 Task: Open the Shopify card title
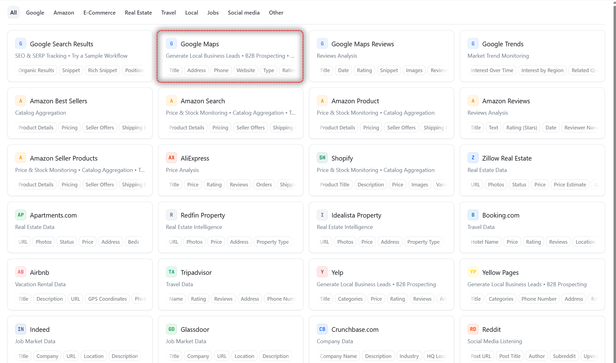click(342, 158)
